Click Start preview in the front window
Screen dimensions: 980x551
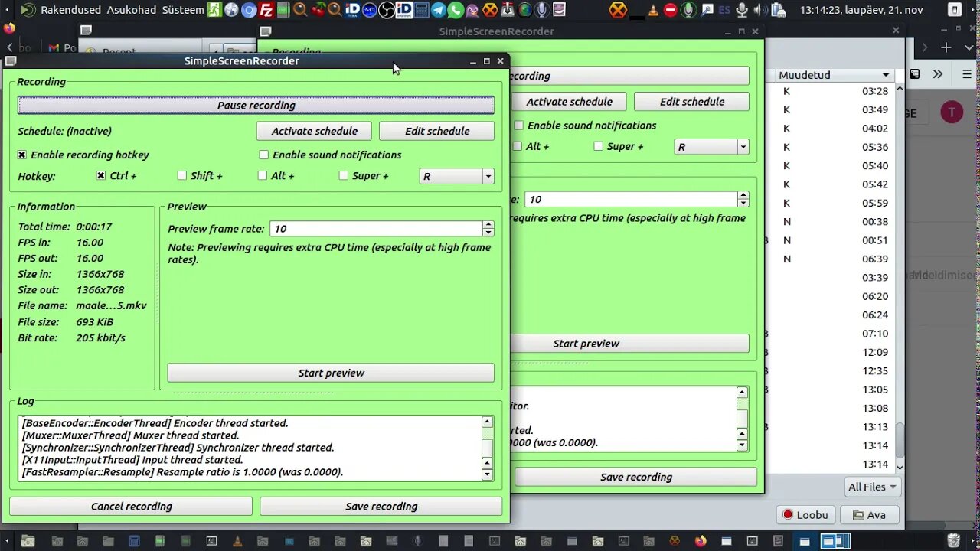331,373
